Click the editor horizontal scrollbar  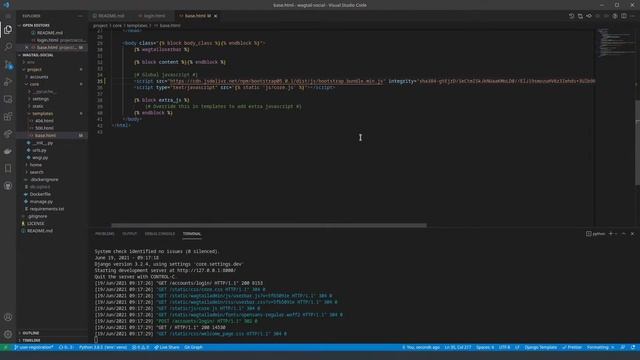pyautogui.click(x=269, y=225)
